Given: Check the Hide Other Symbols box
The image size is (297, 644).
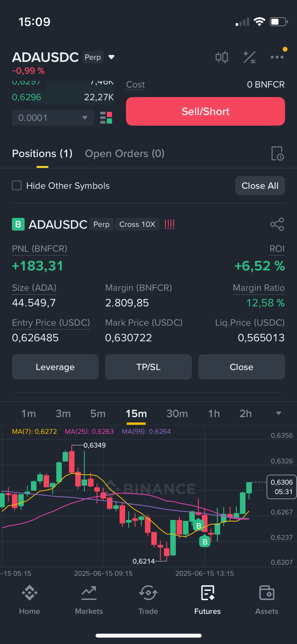Looking at the screenshot, I should click(17, 185).
